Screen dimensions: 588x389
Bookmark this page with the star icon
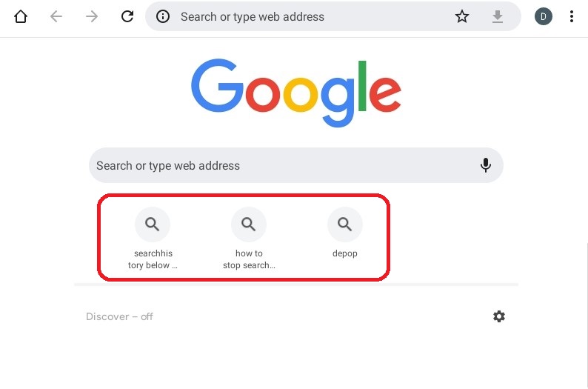(x=462, y=16)
